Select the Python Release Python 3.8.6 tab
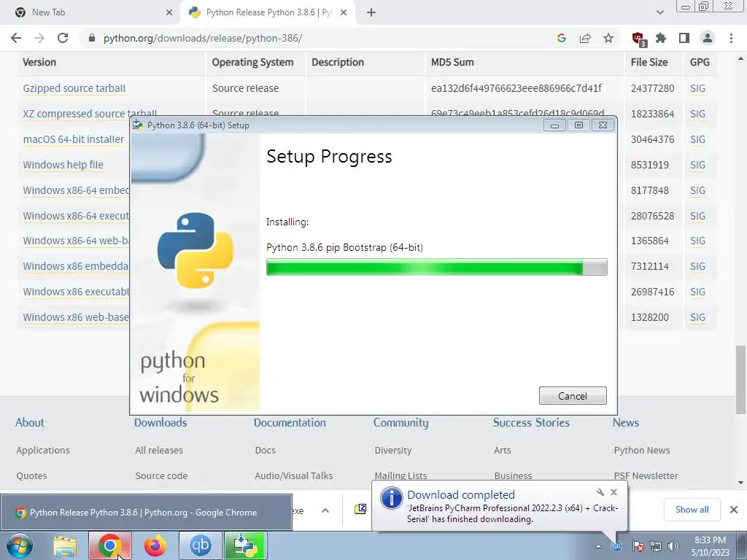 268,13
